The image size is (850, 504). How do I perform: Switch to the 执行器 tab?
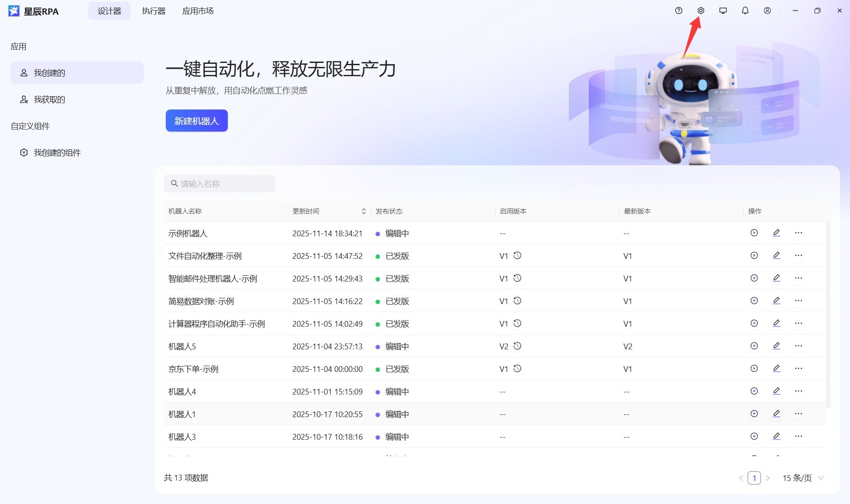pyautogui.click(x=153, y=11)
